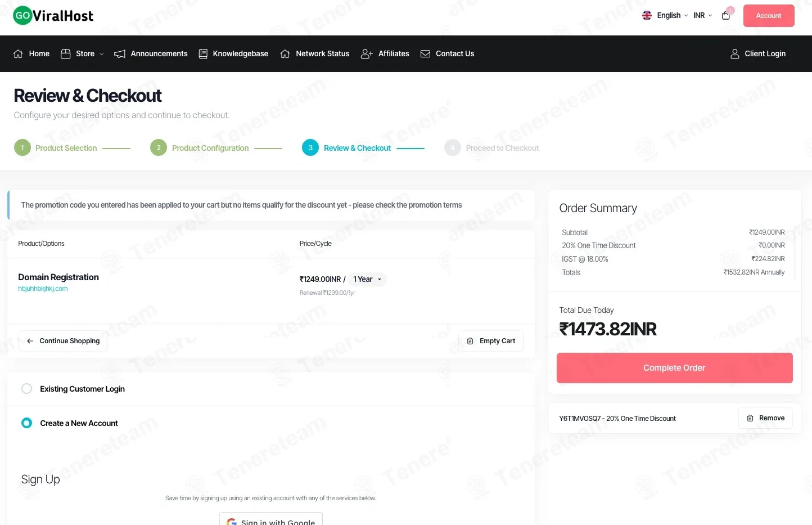Open the Store menu in navbar
812x525 pixels.
(82, 53)
